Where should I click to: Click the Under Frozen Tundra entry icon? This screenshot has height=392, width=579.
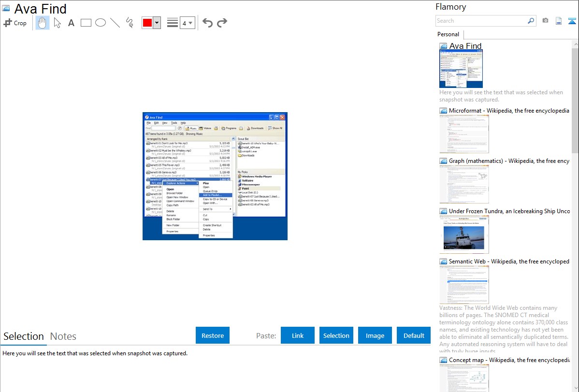tap(443, 211)
